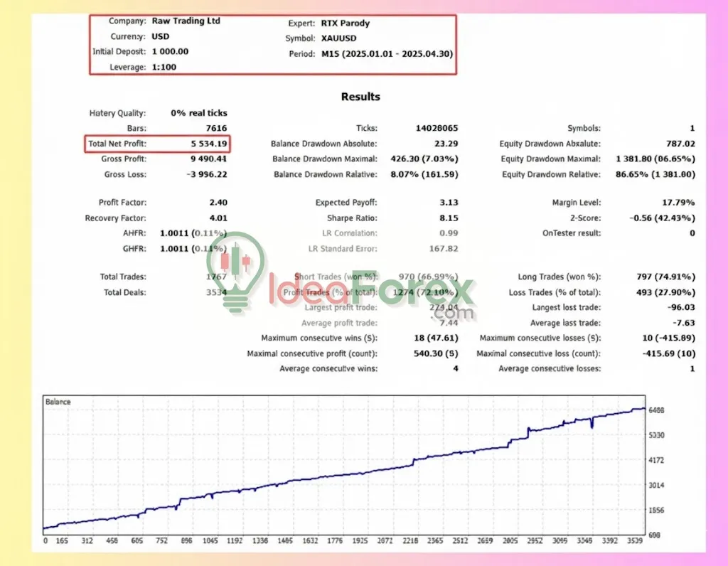Select the XAUUSD symbol value
Image resolution: width=728 pixels, height=566 pixels.
coord(341,38)
